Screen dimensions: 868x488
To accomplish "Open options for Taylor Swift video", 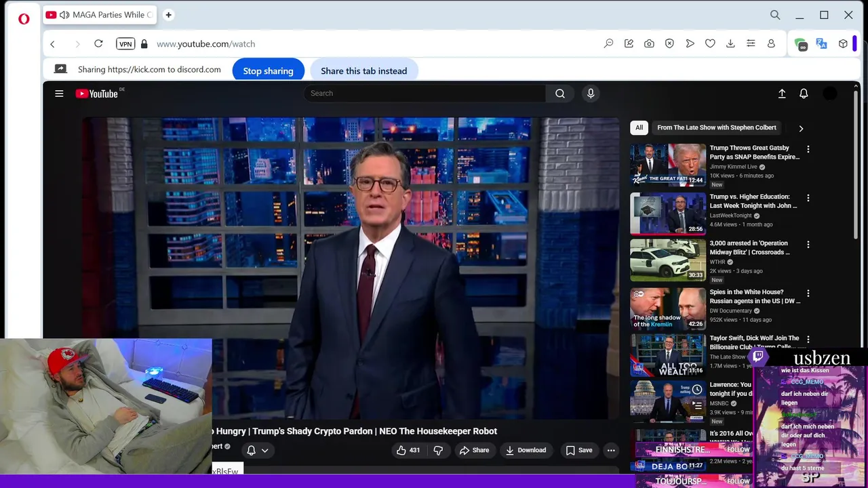I will click(x=808, y=339).
